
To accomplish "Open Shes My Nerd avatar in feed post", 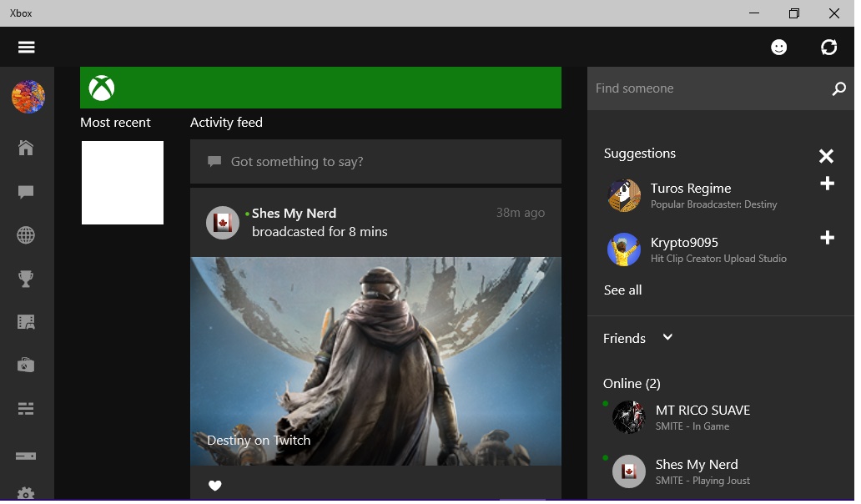I will (223, 222).
